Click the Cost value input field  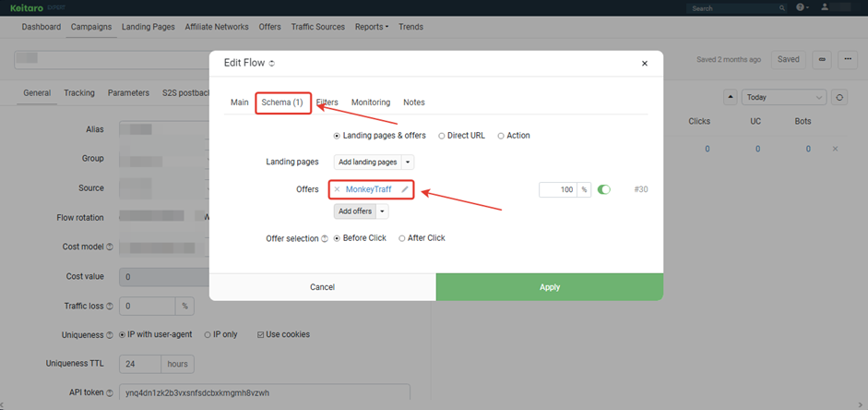[x=164, y=276]
